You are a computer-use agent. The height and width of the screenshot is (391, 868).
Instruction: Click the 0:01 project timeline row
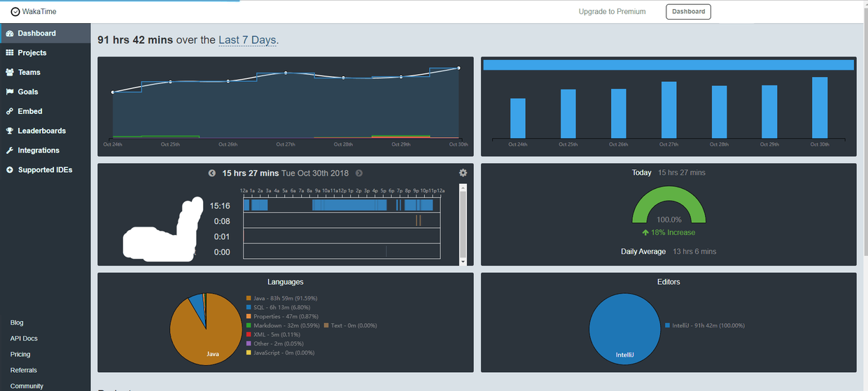pos(342,236)
